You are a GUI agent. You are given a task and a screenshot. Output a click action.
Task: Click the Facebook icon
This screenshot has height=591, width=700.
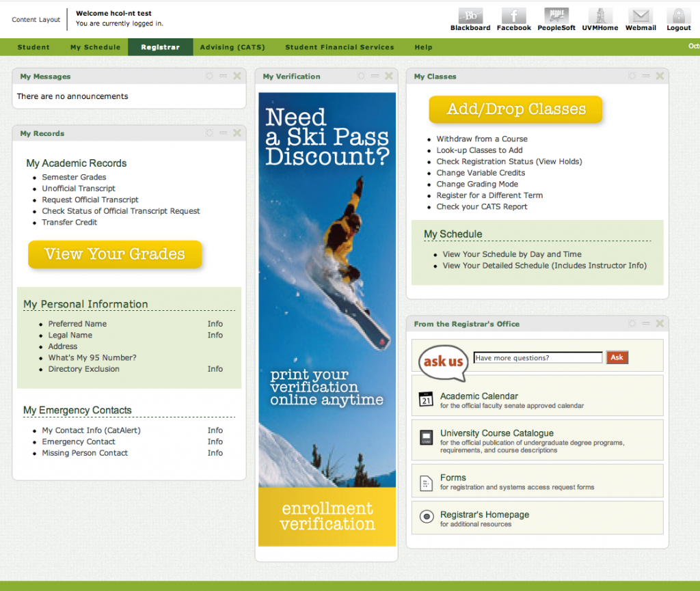click(x=513, y=15)
